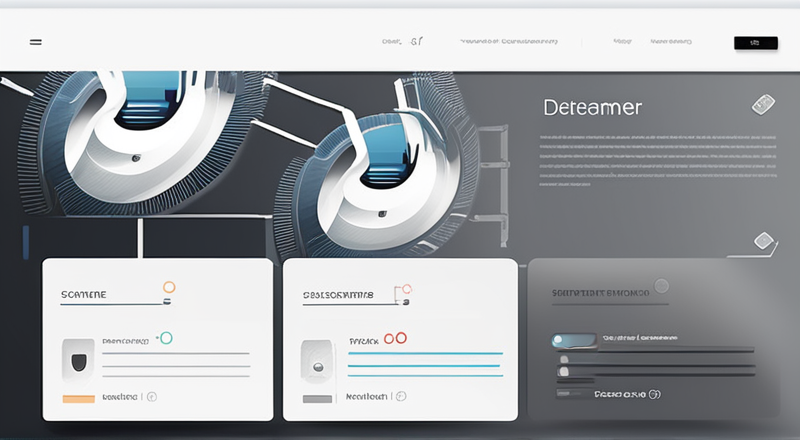Click the diamond tag icon beside the Detreamer heading
The width and height of the screenshot is (800, 440).
[x=763, y=104]
